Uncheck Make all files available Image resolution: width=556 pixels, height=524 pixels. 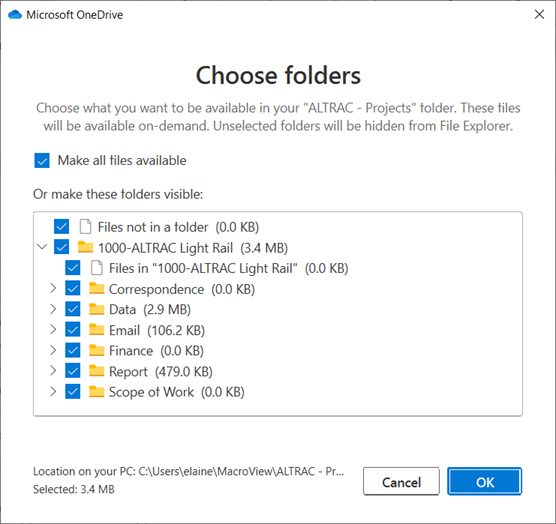tap(42, 160)
